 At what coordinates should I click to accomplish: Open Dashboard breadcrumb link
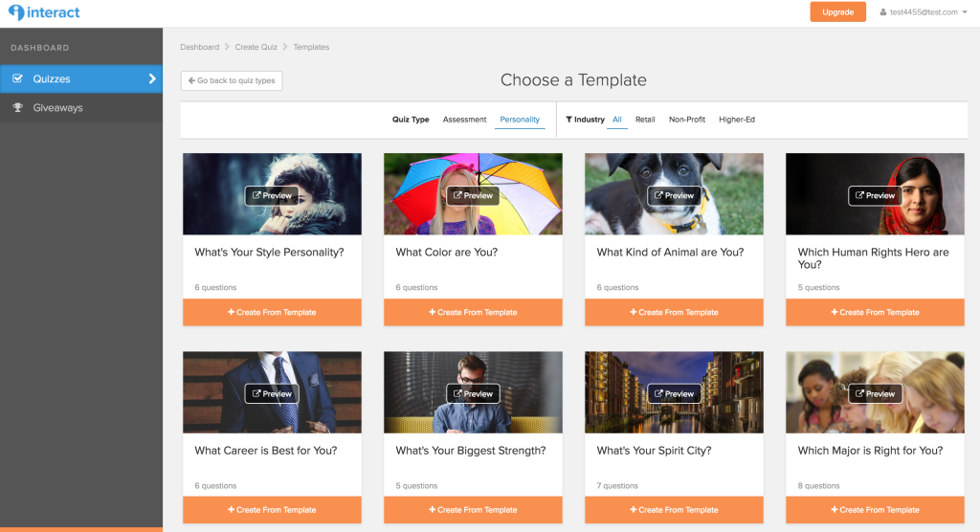[199, 47]
